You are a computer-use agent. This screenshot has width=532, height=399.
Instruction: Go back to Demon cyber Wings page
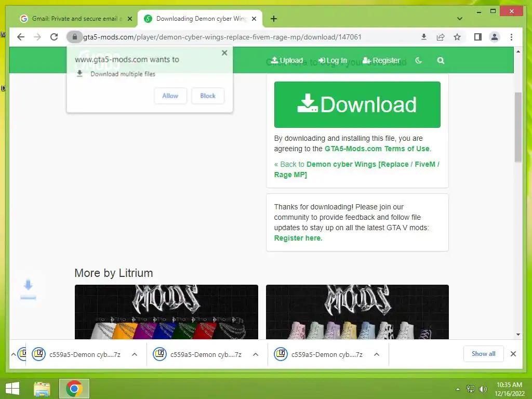tap(356, 169)
